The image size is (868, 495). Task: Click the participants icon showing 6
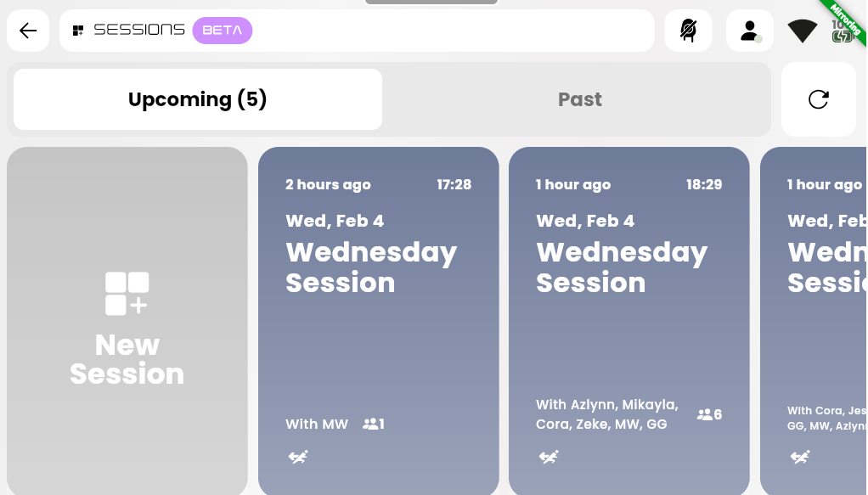[709, 414]
